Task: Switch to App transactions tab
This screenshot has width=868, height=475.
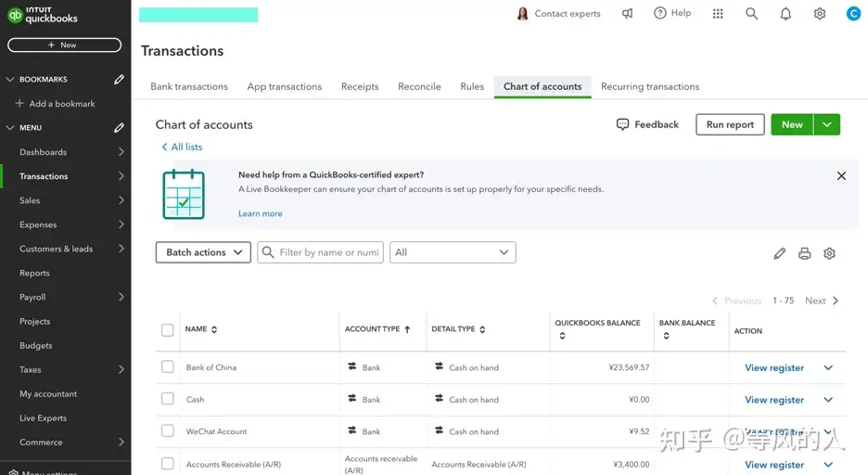Action: click(x=285, y=86)
